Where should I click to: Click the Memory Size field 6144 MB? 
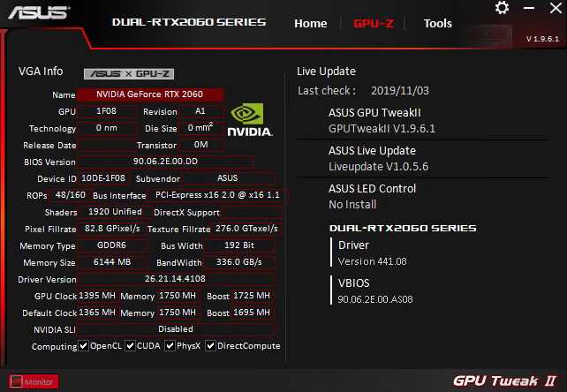point(112,262)
